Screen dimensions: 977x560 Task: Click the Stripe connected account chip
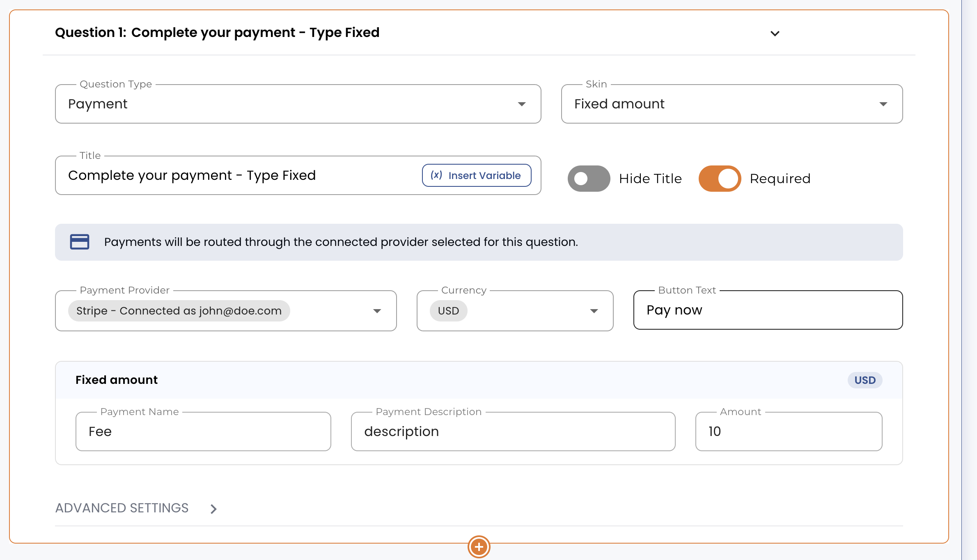179,311
